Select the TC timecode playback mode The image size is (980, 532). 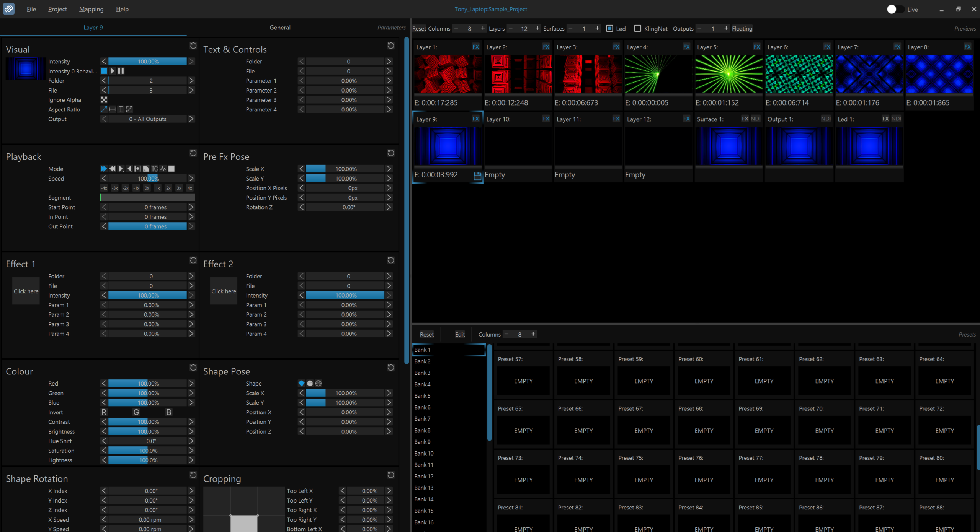pos(154,169)
